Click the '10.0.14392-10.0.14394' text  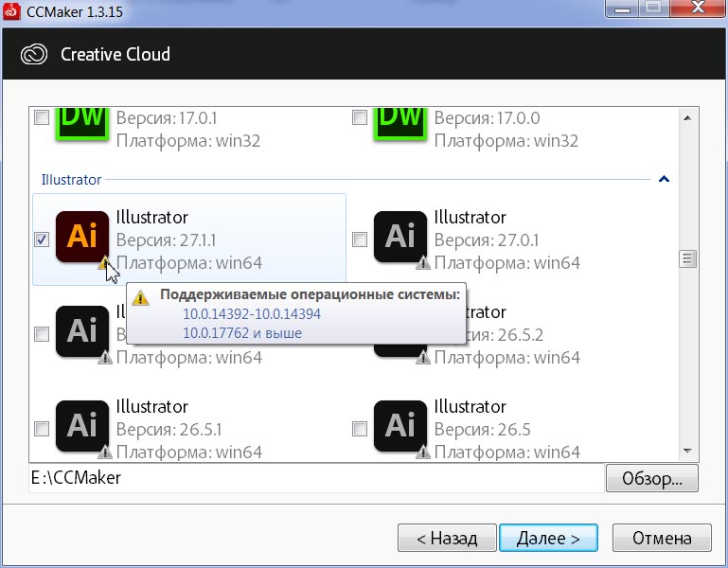coord(252,314)
